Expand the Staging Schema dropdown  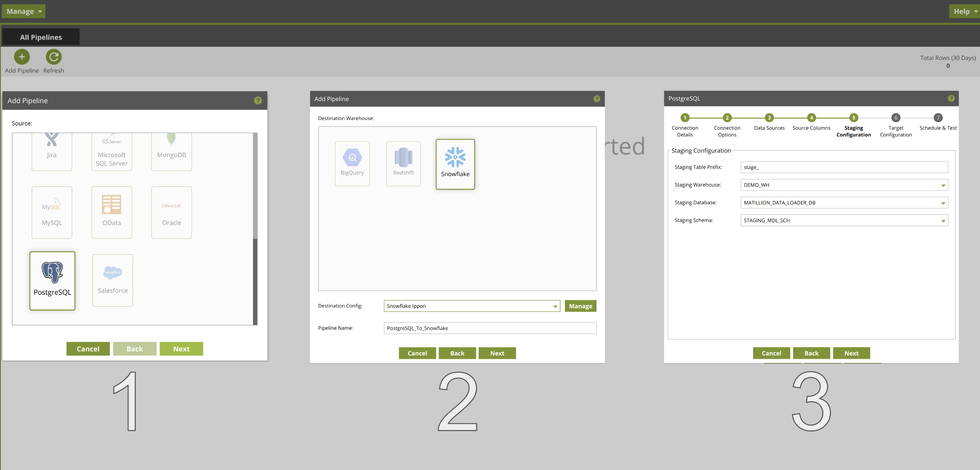point(943,221)
